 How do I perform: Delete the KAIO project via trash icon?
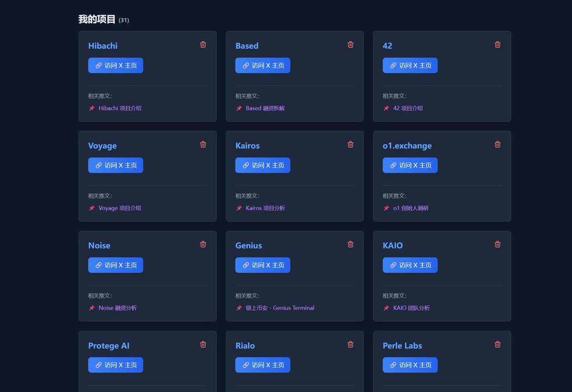point(498,244)
